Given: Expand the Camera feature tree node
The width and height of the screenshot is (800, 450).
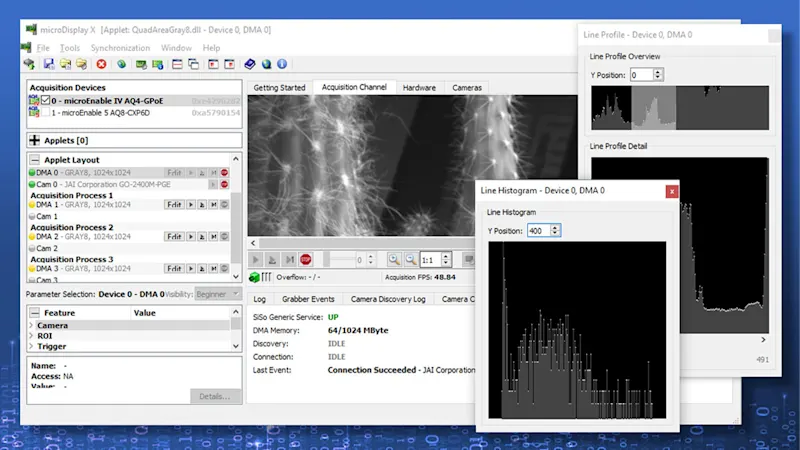Looking at the screenshot, I should tap(31, 325).
